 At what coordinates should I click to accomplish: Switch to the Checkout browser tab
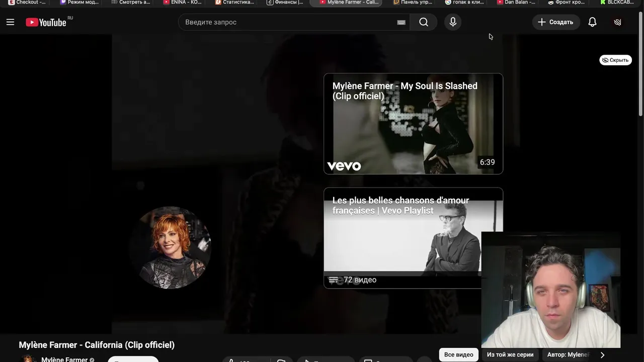click(x=27, y=3)
